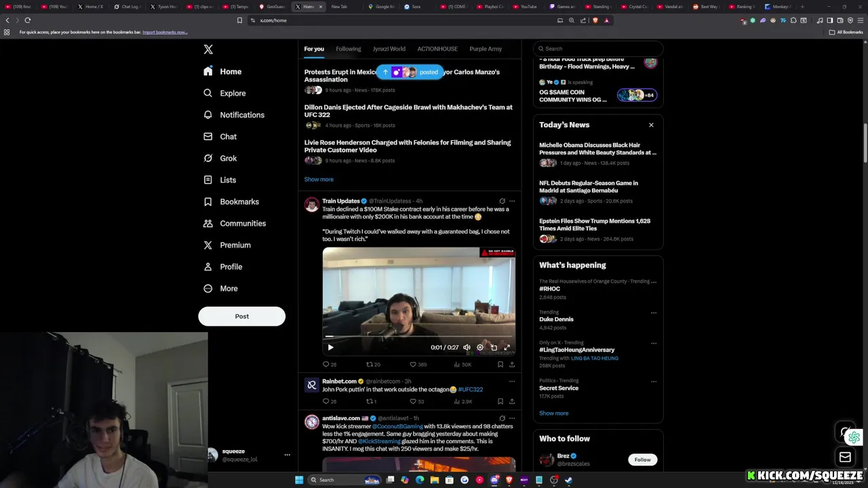Open Chat in the sidebar
Viewport: 868px width, 488px height.
click(x=220, y=137)
